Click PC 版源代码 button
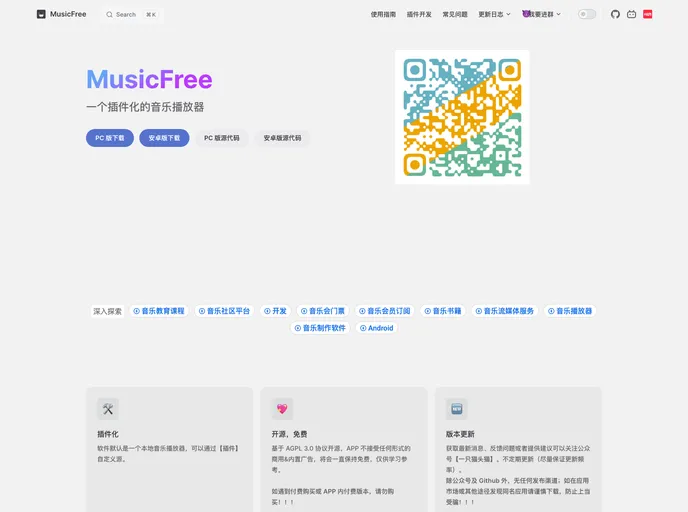Image resolution: width=688 pixels, height=512 pixels. 222,138
